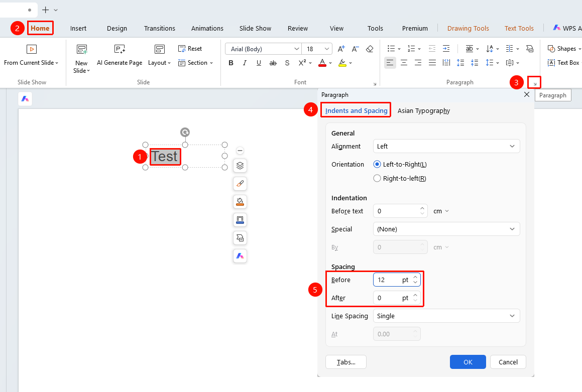This screenshot has height=392, width=582.
Task: Toggle align left in Paragraph group
Action: pyautogui.click(x=390, y=63)
